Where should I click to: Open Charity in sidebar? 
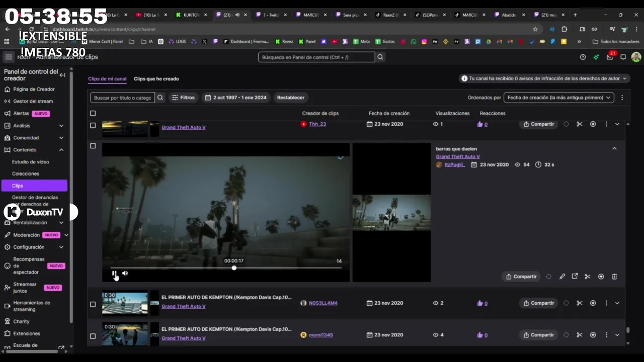click(21, 321)
